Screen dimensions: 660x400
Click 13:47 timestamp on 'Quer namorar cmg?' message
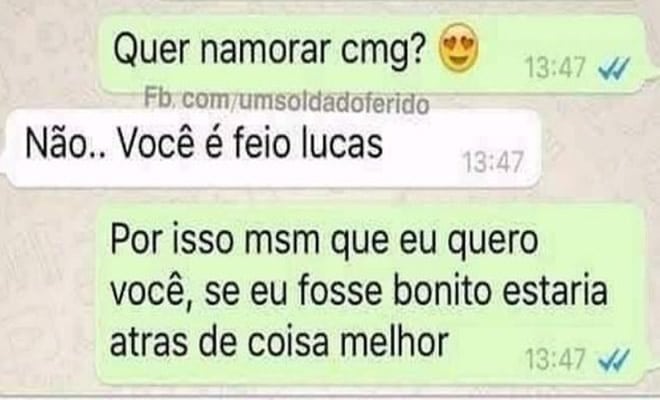(x=556, y=67)
